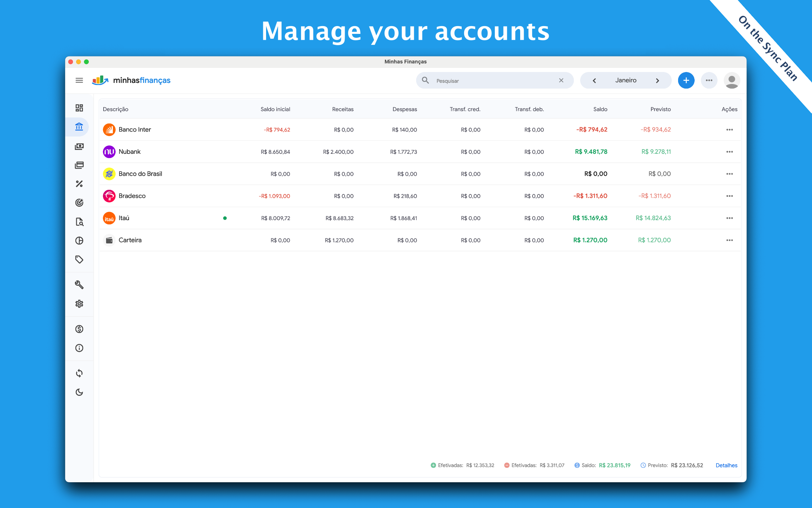Click the Itaú logo icon
This screenshot has height=508, width=812.
109,218
